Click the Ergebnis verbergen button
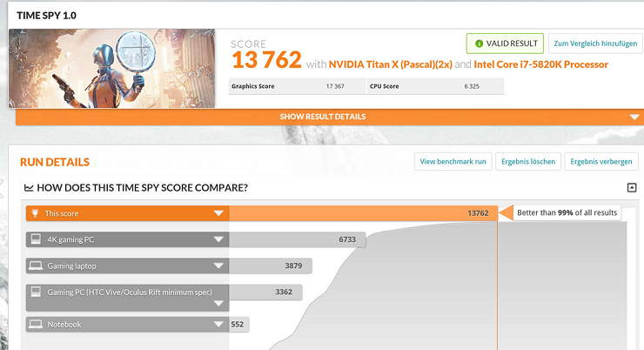The height and width of the screenshot is (350, 644). (601, 161)
